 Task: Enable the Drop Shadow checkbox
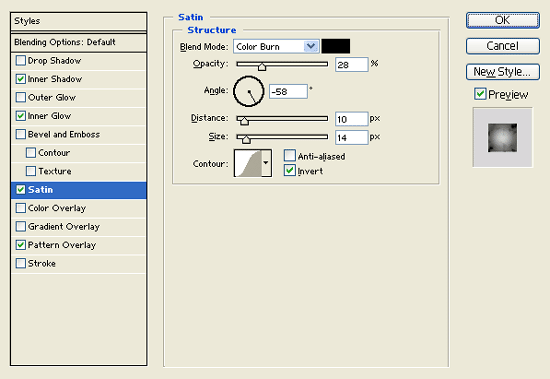21,61
